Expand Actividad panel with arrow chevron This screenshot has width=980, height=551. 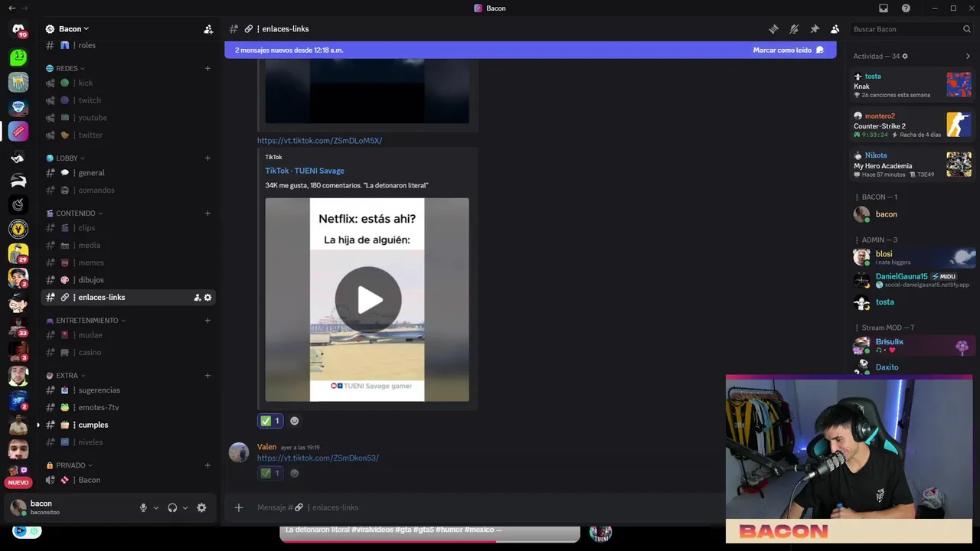coord(968,57)
